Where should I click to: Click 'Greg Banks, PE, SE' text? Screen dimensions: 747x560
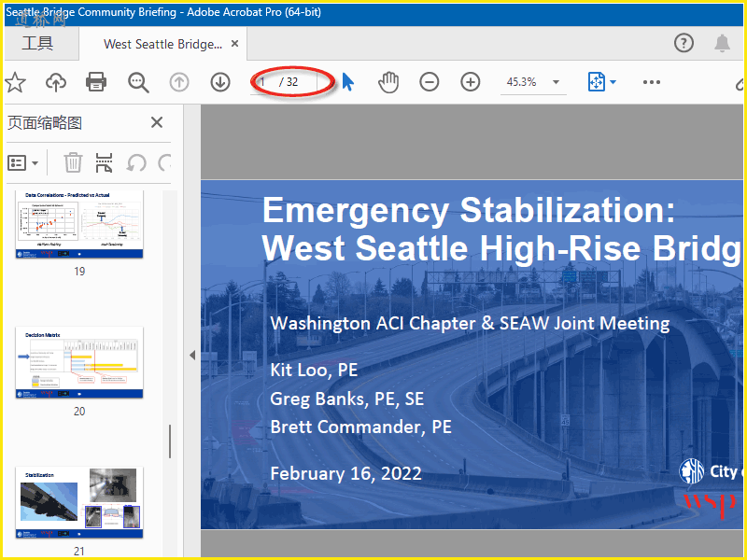point(346,399)
